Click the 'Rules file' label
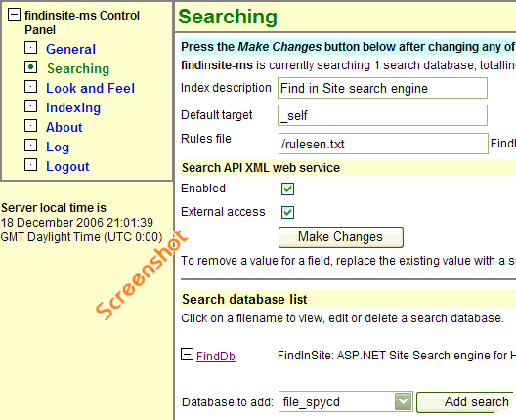 click(x=206, y=139)
